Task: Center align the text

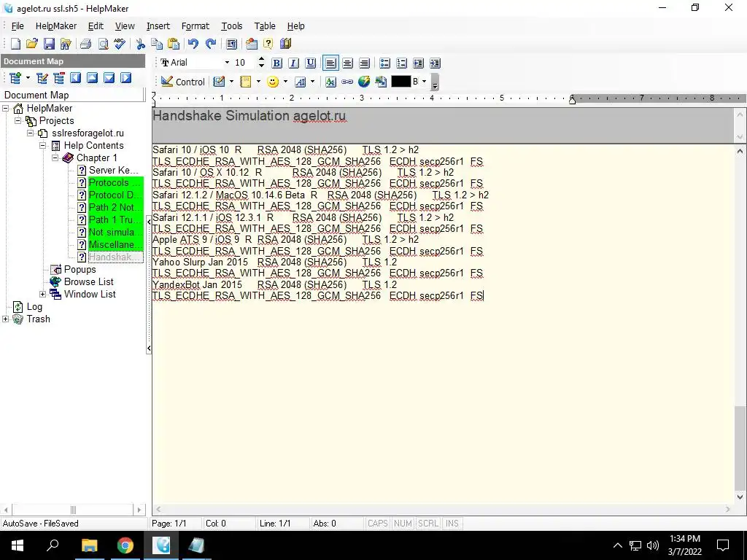Action: (x=348, y=63)
